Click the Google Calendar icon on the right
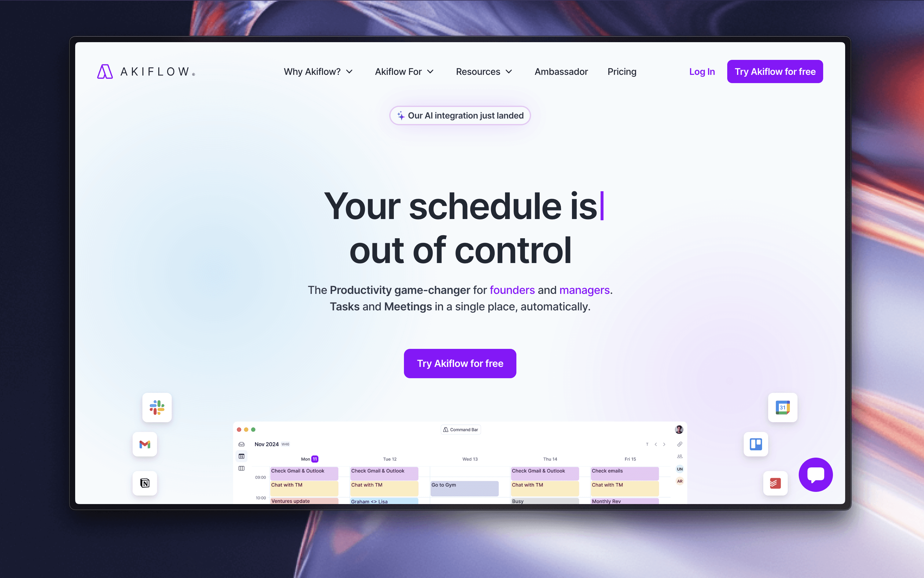 [x=783, y=408]
